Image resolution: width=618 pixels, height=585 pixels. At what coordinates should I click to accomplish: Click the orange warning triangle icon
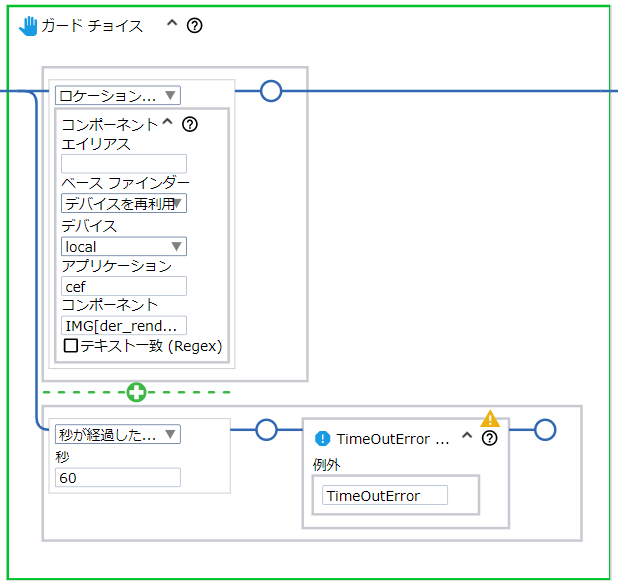(490, 418)
